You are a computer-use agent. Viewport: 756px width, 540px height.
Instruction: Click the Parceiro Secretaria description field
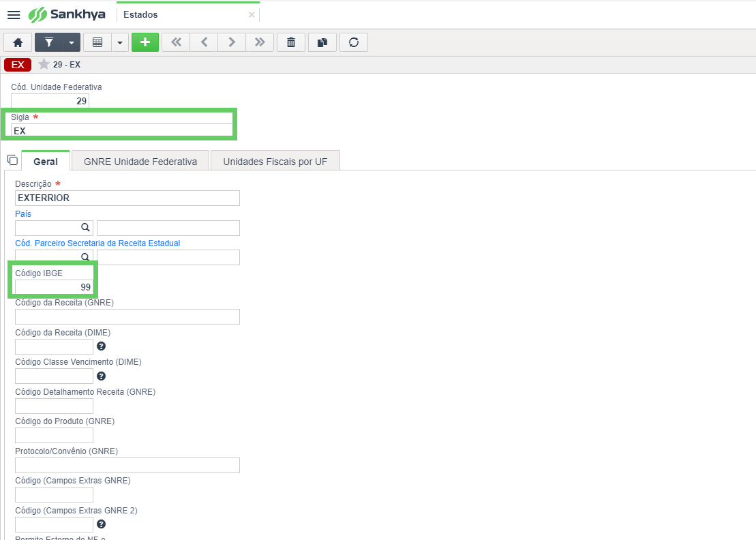coord(168,258)
